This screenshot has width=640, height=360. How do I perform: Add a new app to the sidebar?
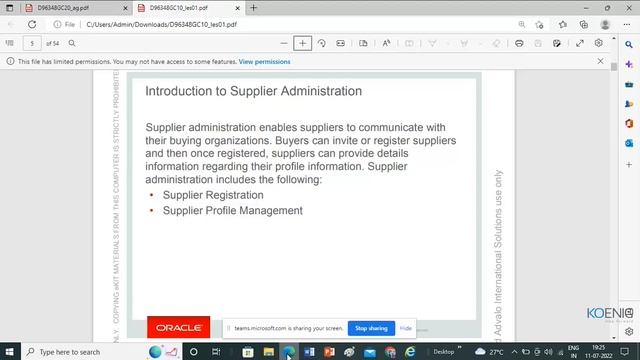click(x=629, y=164)
